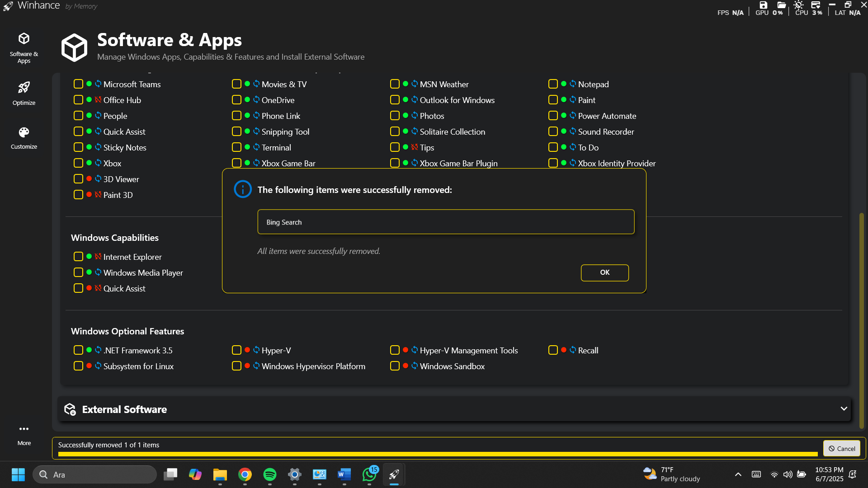Click the External Software package icon
This screenshot has height=488, width=868.
pyautogui.click(x=70, y=409)
